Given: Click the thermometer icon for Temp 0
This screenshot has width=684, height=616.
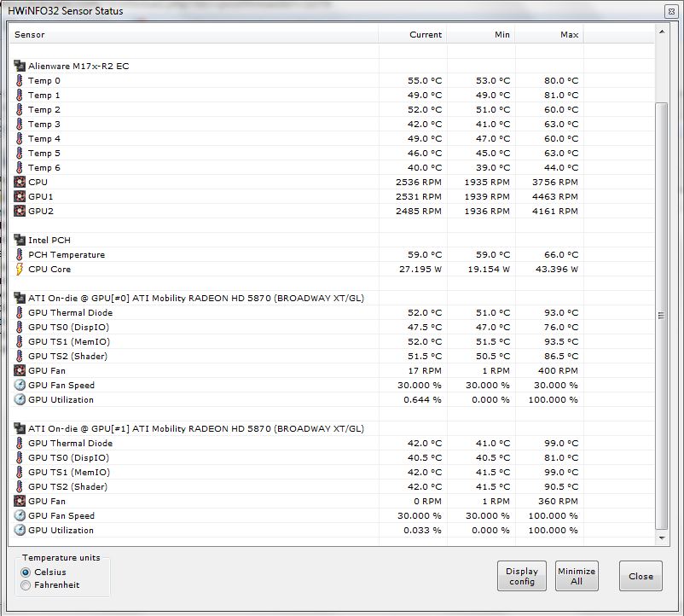Looking at the screenshot, I should tap(20, 81).
